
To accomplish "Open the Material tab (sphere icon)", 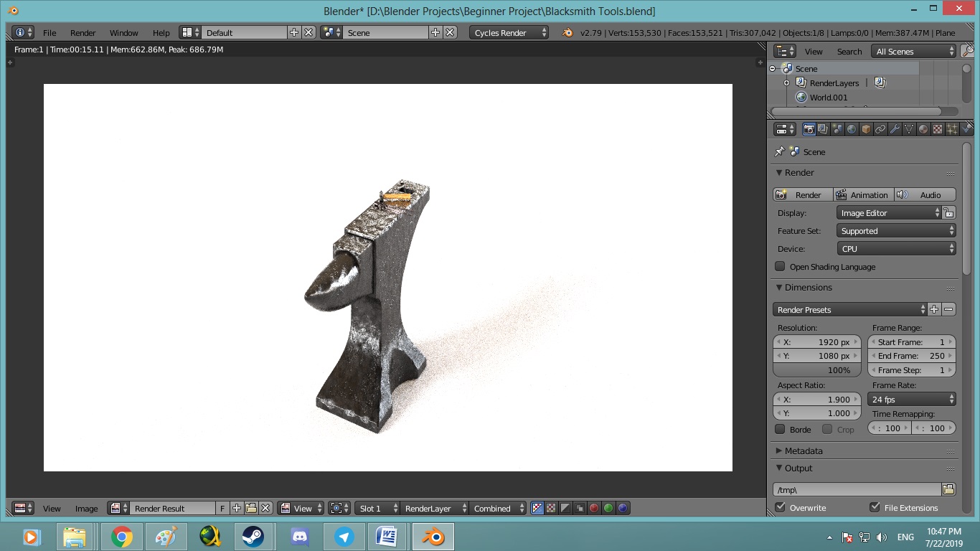I will tap(923, 130).
